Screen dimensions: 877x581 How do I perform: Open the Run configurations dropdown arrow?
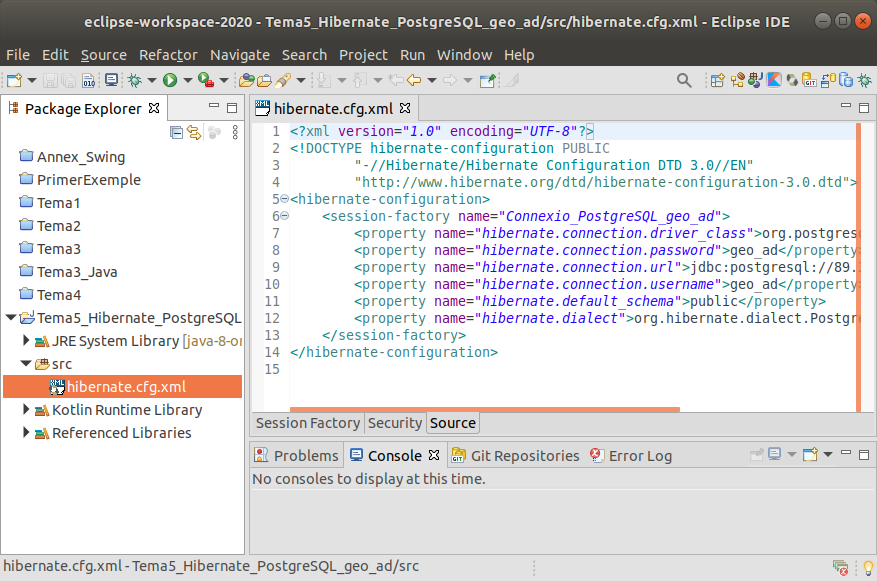tap(188, 81)
